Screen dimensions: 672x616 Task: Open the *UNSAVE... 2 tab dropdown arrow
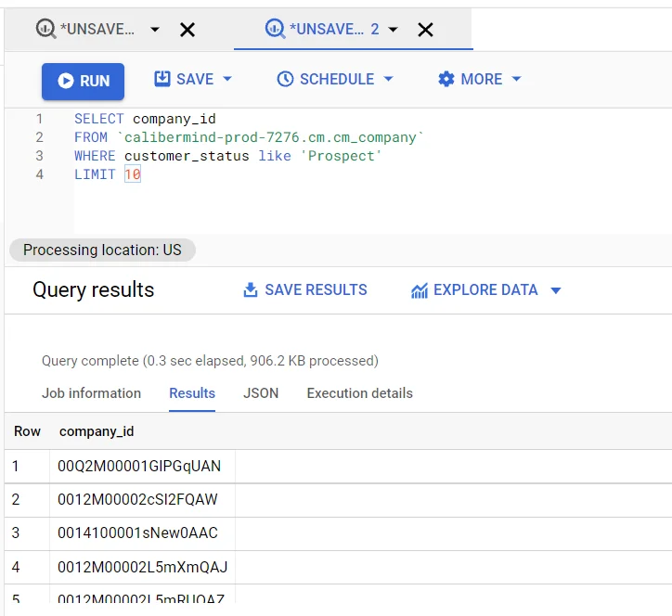click(393, 30)
